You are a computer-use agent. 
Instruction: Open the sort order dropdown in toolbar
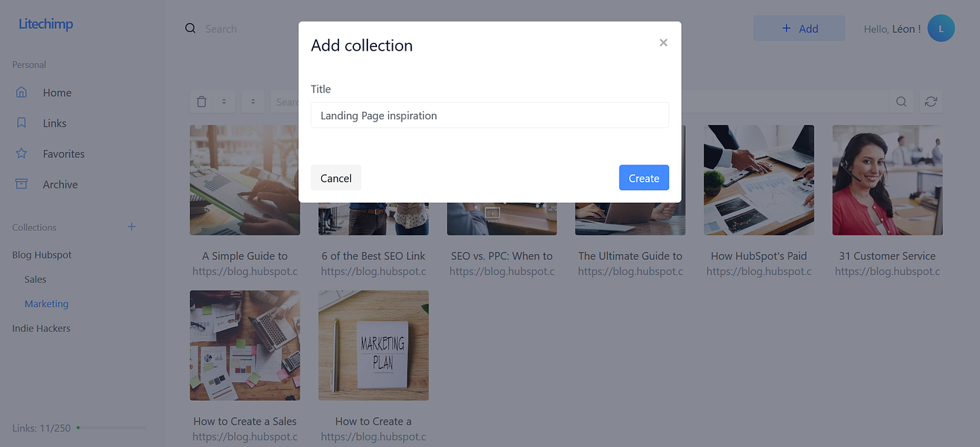pyautogui.click(x=253, y=101)
